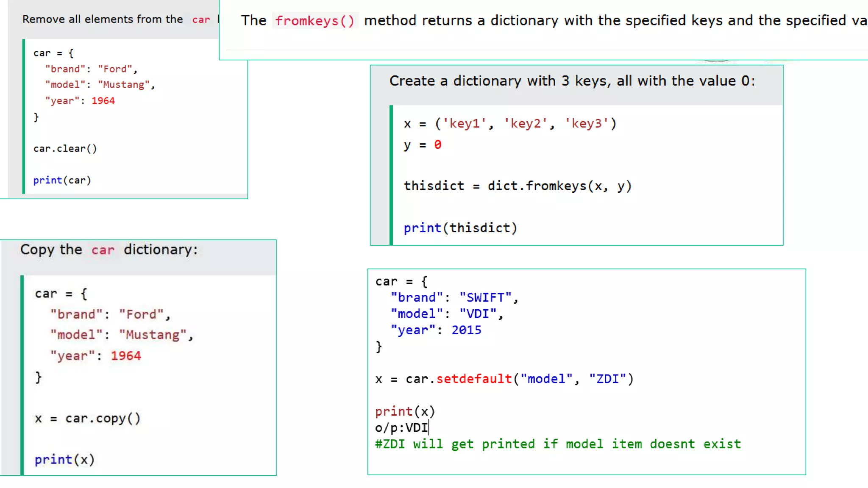Image resolution: width=868 pixels, height=488 pixels.
Task: Click print(x) in the copy example
Action: click(64, 460)
